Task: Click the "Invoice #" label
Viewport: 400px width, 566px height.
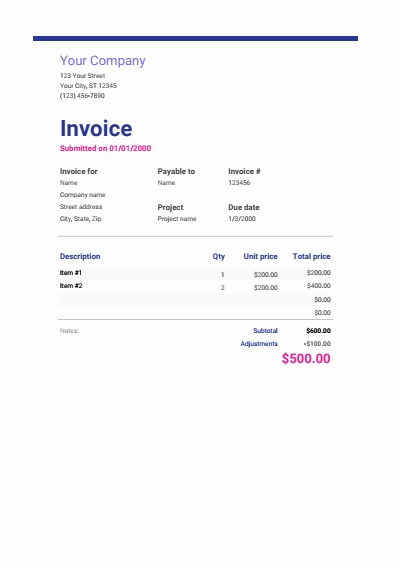Action: coord(244,171)
